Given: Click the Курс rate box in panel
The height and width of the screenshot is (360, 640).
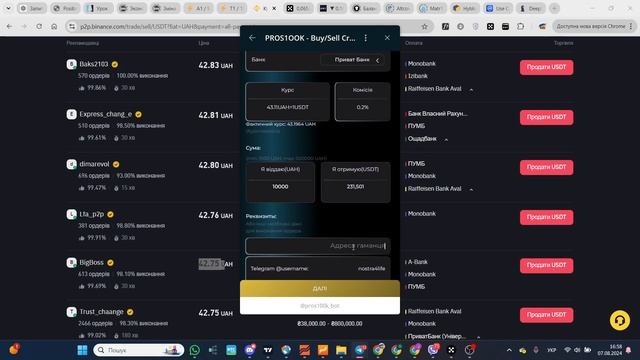Looking at the screenshot, I should tap(287, 102).
